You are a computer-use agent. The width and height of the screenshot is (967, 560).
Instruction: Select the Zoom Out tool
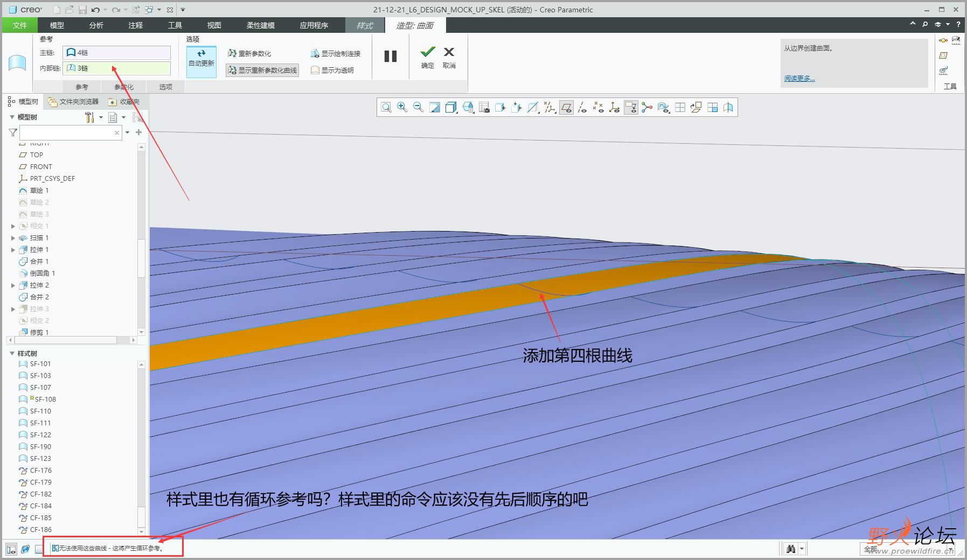tap(418, 108)
